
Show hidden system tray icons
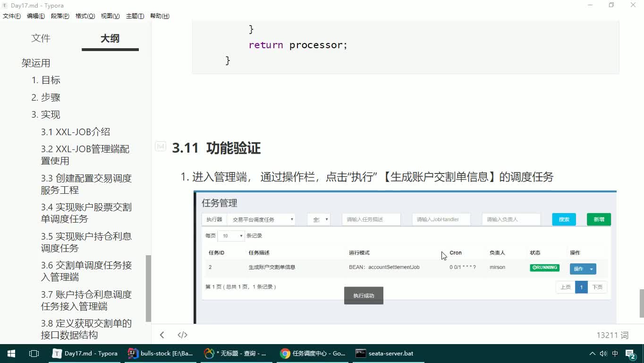pyautogui.click(x=593, y=354)
